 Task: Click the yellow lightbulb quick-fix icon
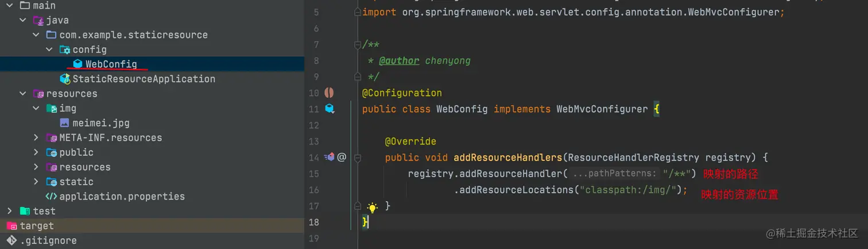pyautogui.click(x=373, y=207)
